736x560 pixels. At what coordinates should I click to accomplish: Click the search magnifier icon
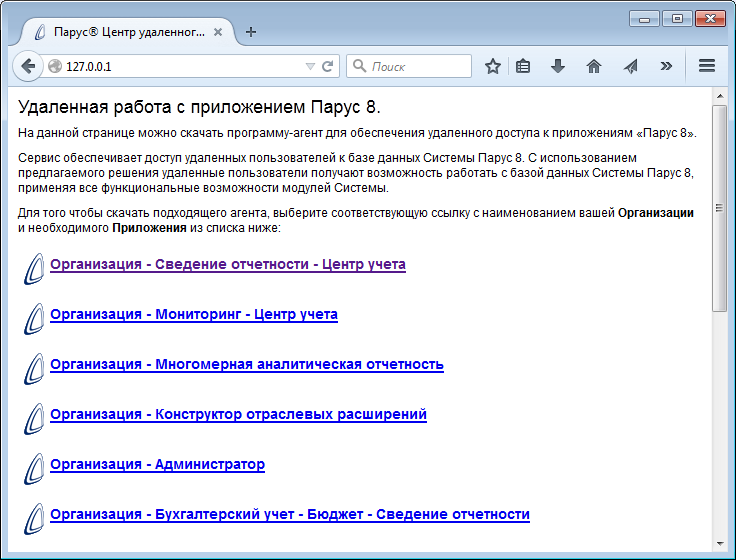pos(359,66)
